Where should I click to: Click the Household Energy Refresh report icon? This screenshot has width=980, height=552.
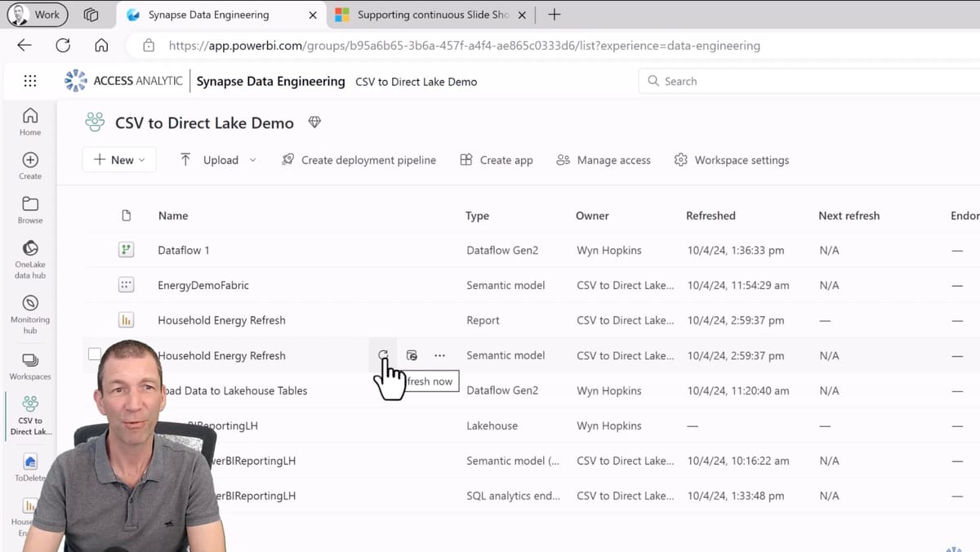click(126, 320)
